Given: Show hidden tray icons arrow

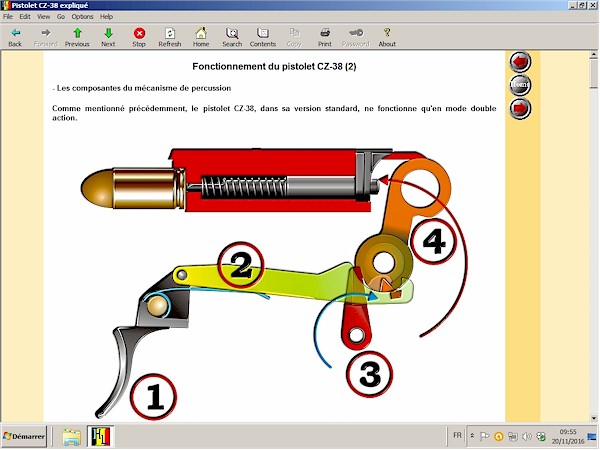Looking at the screenshot, I should coord(473,436).
